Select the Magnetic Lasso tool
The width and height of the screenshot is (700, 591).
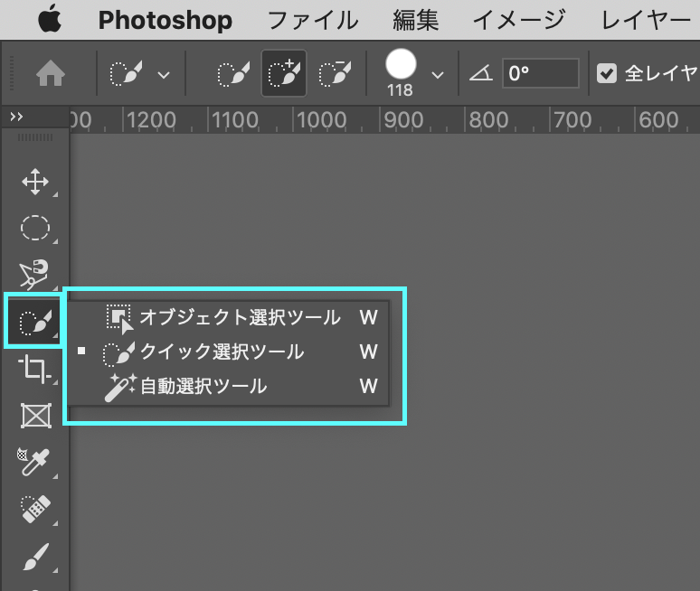point(35,274)
